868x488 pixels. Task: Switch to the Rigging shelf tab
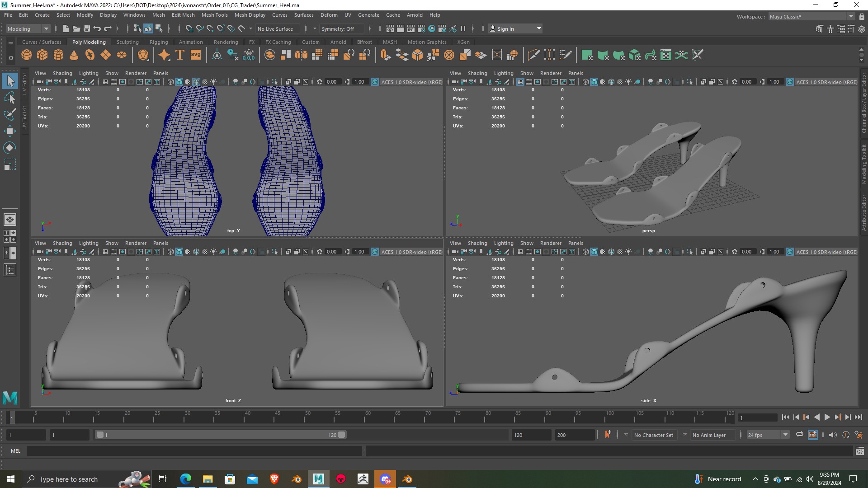click(159, 42)
